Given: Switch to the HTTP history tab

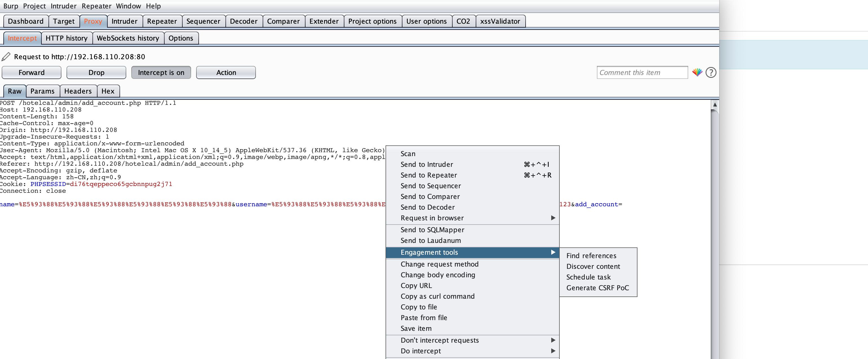Looking at the screenshot, I should pos(67,38).
